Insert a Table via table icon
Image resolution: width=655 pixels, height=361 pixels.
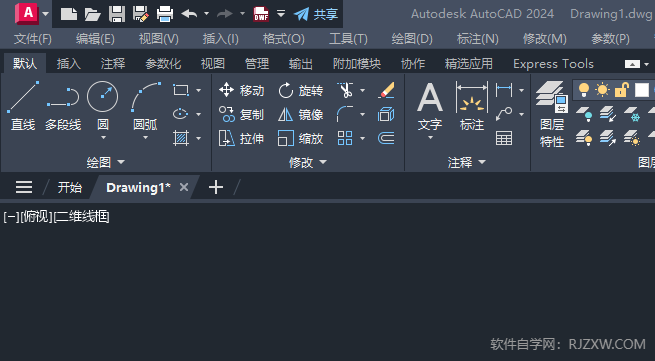tap(504, 138)
